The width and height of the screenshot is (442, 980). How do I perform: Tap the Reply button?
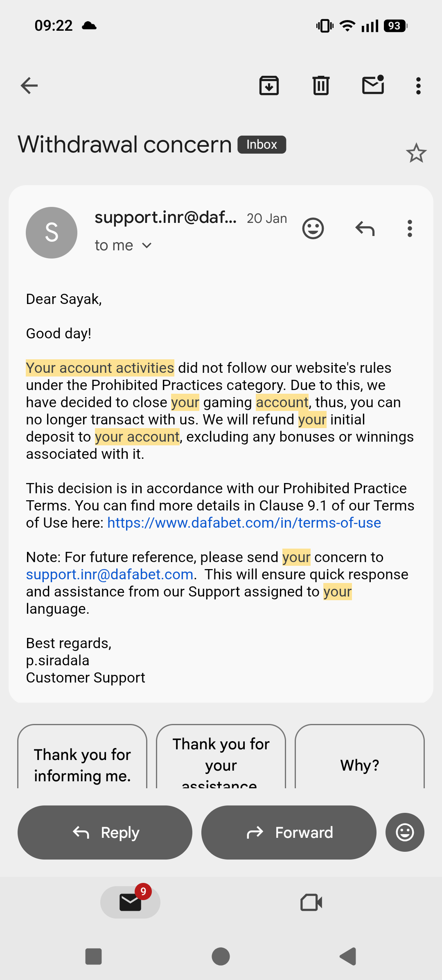point(105,833)
